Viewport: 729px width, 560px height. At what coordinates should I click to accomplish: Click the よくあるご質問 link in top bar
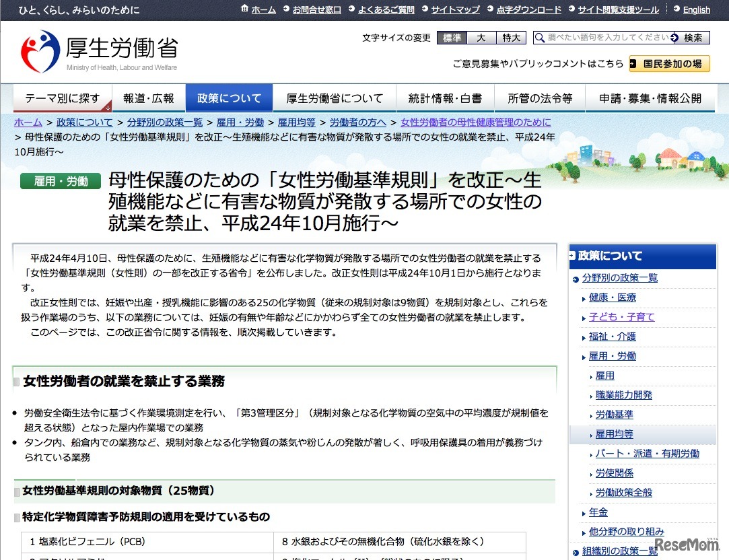(x=385, y=9)
